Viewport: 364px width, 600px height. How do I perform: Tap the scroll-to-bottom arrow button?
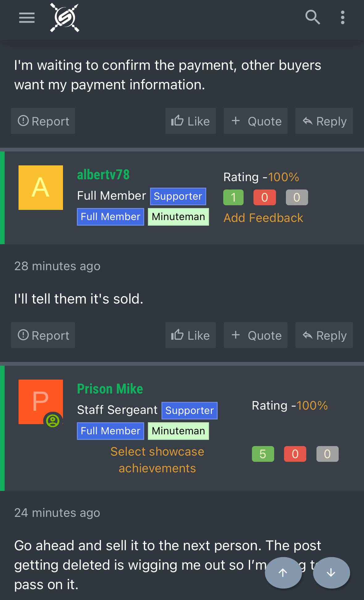tap(331, 572)
